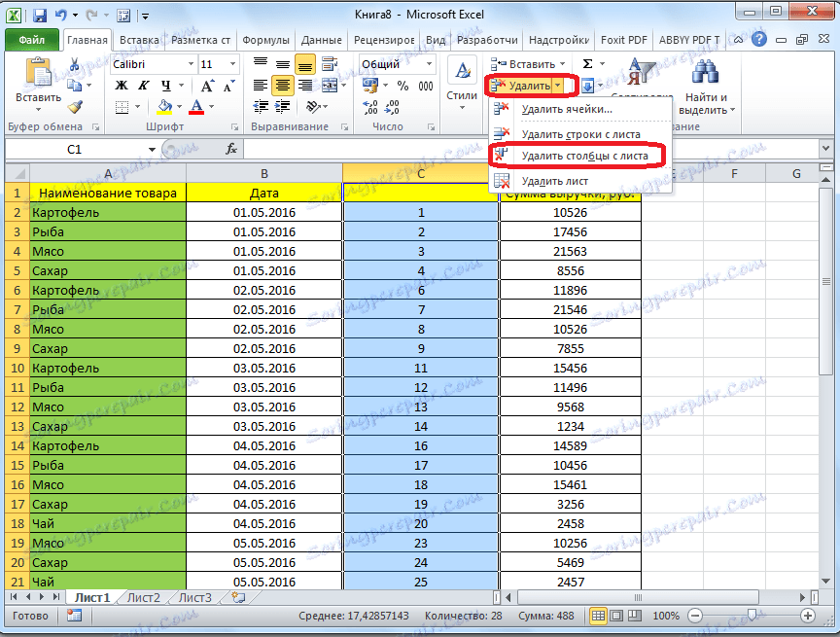Switch to the Лист2 sheet tab
840x637 pixels.
pyautogui.click(x=143, y=597)
